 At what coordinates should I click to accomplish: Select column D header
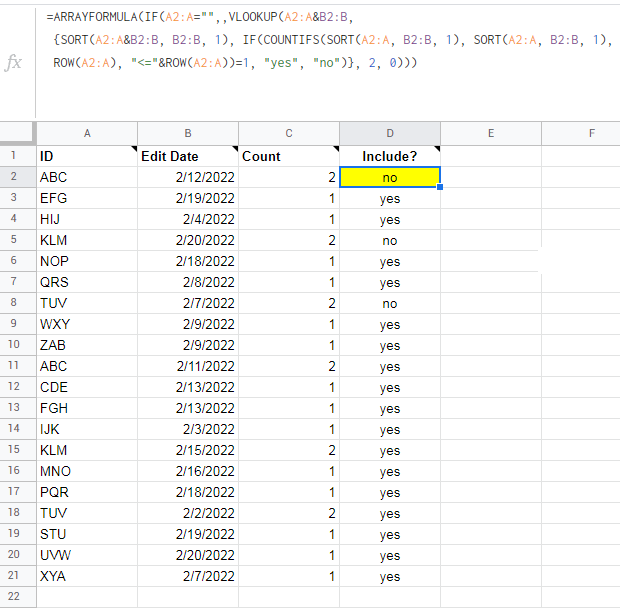390,134
